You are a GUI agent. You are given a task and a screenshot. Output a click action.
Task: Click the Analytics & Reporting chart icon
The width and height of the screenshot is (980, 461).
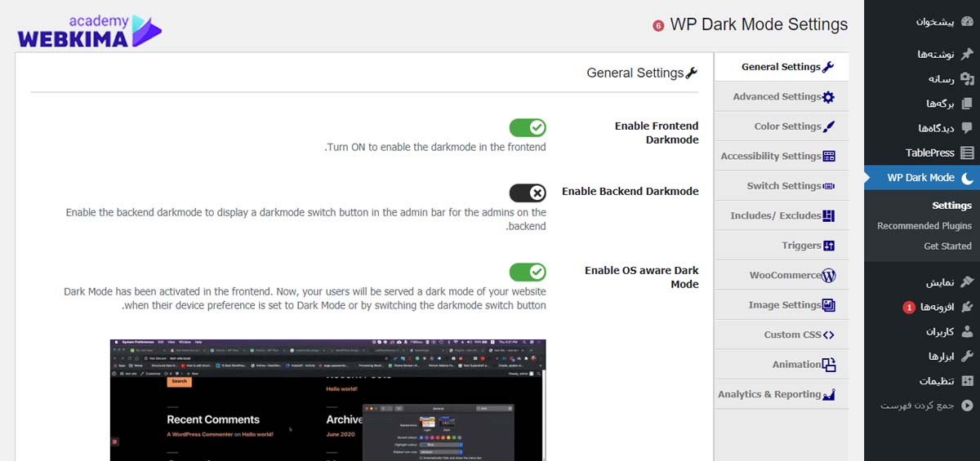click(x=829, y=395)
